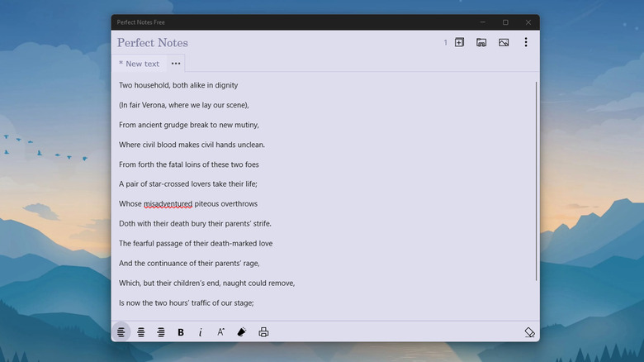Maximize the Perfect Notes window
644x362 pixels.
[x=505, y=22]
